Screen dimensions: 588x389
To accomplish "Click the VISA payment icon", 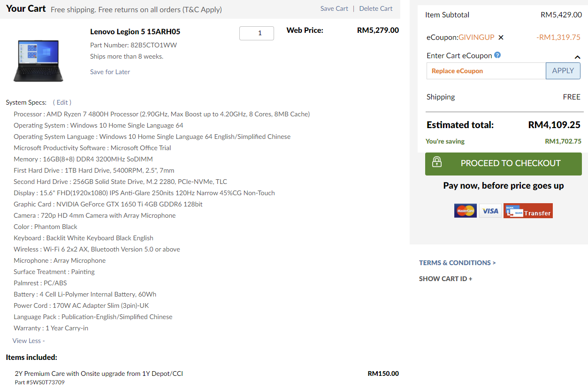I will pos(490,211).
